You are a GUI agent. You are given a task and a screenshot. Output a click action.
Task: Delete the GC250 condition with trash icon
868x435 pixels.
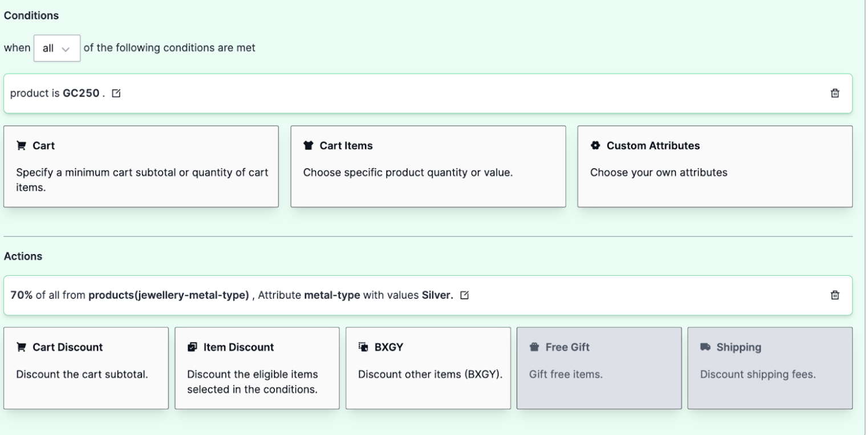point(834,92)
